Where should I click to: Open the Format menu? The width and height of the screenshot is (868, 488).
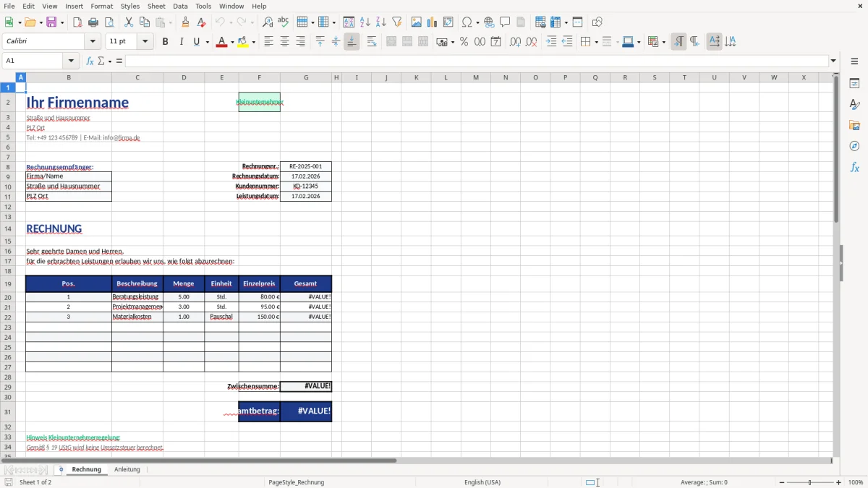(101, 6)
